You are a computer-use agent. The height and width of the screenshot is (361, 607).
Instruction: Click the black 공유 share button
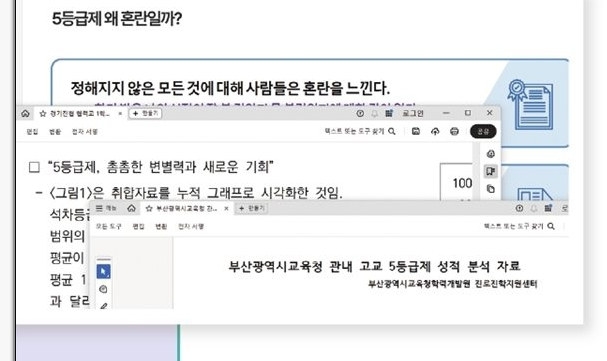pyautogui.click(x=483, y=132)
